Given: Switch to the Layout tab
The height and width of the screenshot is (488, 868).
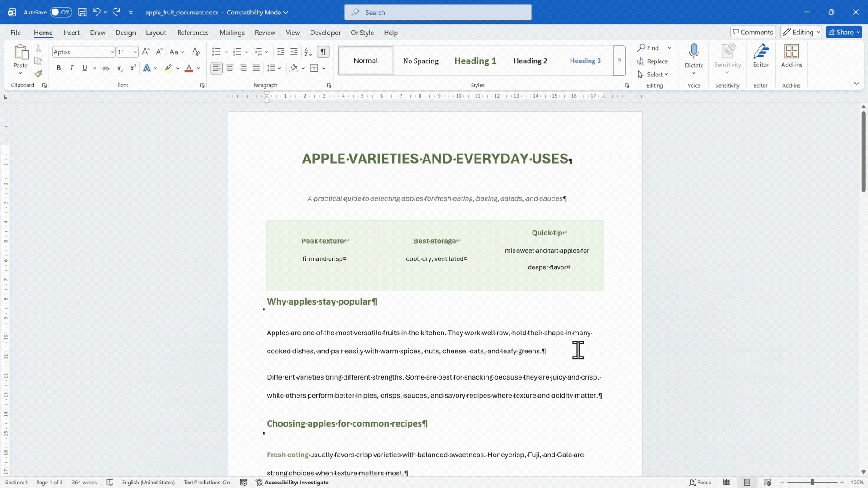Looking at the screenshot, I should click(156, 33).
